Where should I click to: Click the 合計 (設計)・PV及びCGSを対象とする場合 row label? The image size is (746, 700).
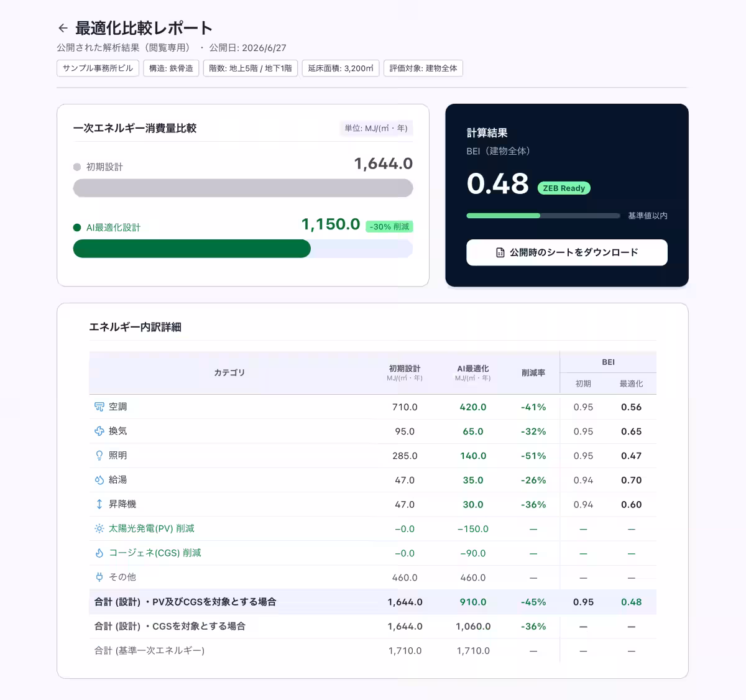point(185,602)
